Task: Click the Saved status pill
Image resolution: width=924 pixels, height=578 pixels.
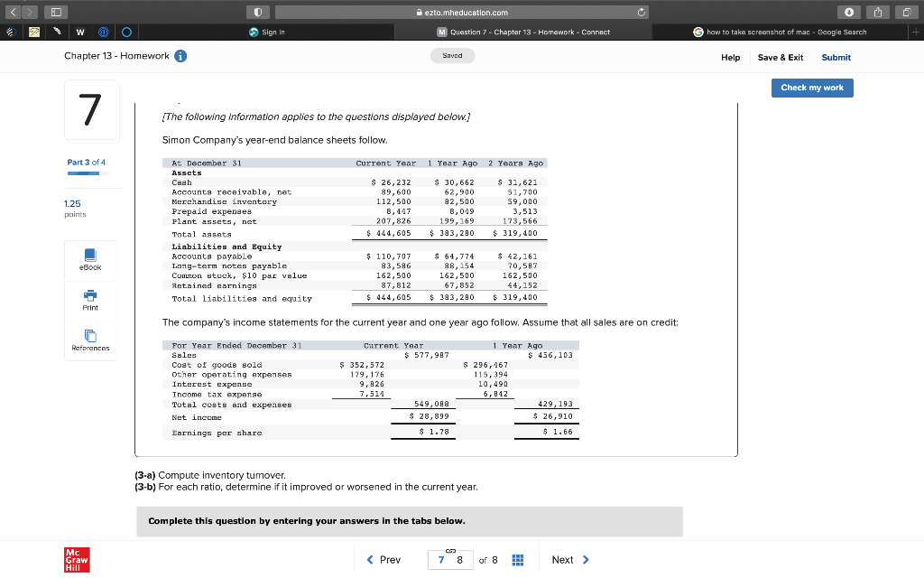Action: pyautogui.click(x=453, y=55)
